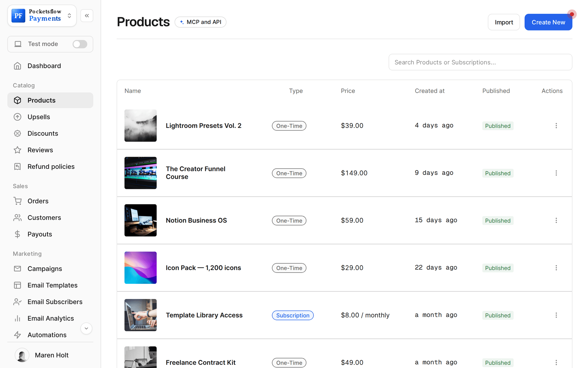588x368 pixels.
Task: Click the Published status for Notion Business OS
Action: coord(498,221)
